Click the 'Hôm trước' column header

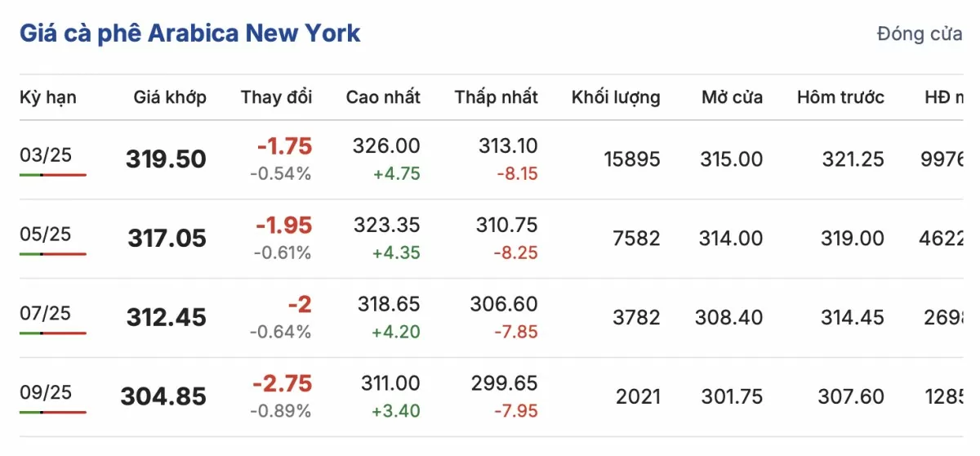[x=840, y=97]
